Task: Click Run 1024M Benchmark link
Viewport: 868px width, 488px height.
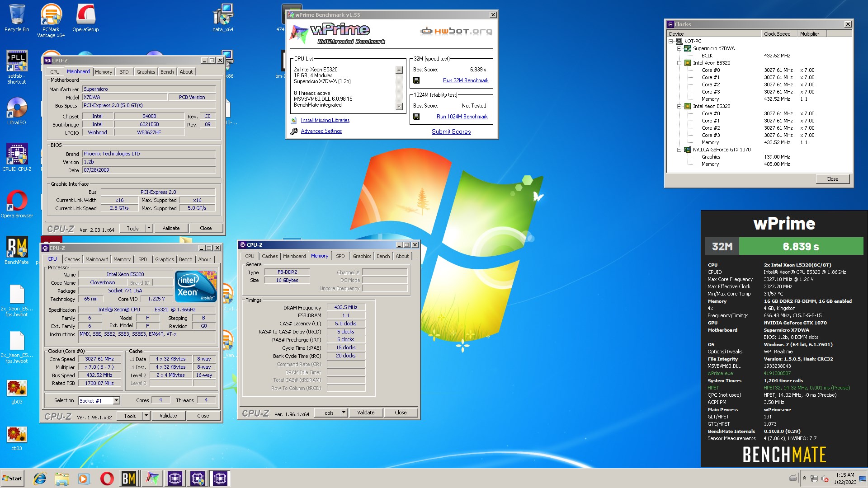Action: pos(462,117)
